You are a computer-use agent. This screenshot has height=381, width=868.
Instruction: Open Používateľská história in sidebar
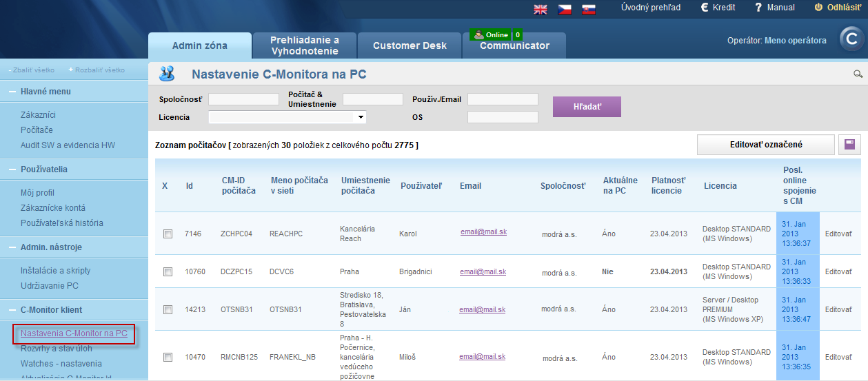click(x=62, y=223)
